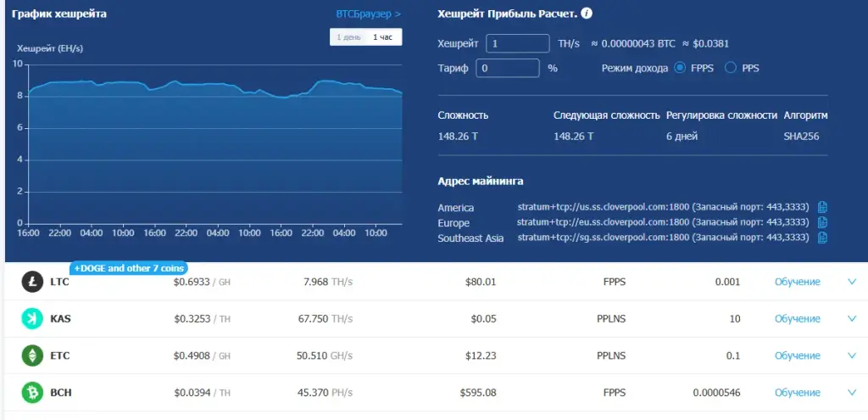Screen dimensions: 868x420
Task: Expand the LTC row details
Action: click(x=852, y=282)
